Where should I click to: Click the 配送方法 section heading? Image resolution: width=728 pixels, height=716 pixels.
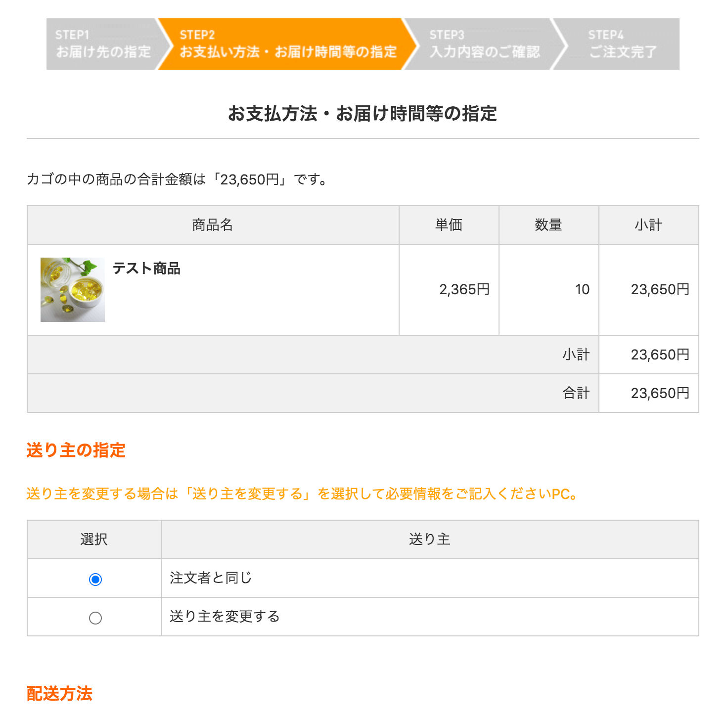pyautogui.click(x=59, y=694)
